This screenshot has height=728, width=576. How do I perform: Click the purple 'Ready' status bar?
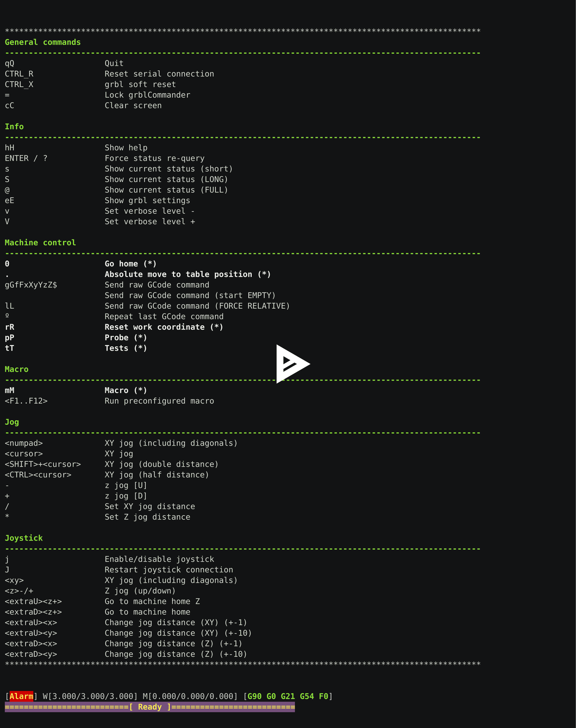[150, 707]
